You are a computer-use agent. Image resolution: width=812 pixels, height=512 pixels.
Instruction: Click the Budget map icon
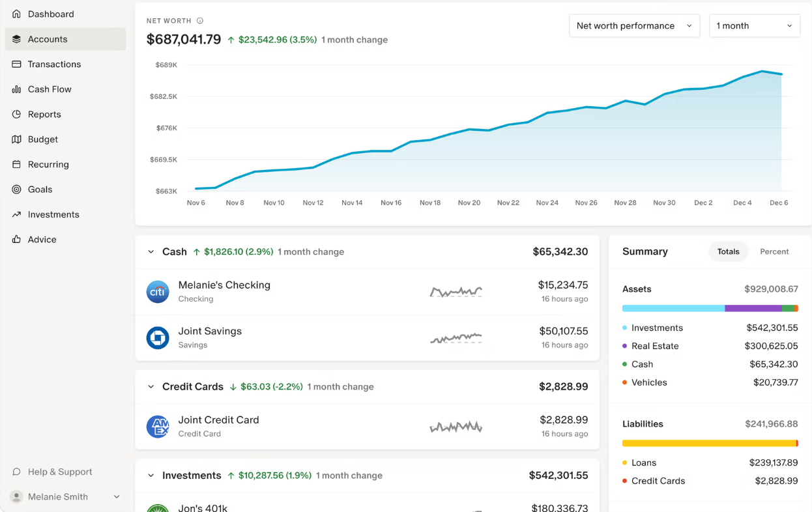pyautogui.click(x=16, y=139)
